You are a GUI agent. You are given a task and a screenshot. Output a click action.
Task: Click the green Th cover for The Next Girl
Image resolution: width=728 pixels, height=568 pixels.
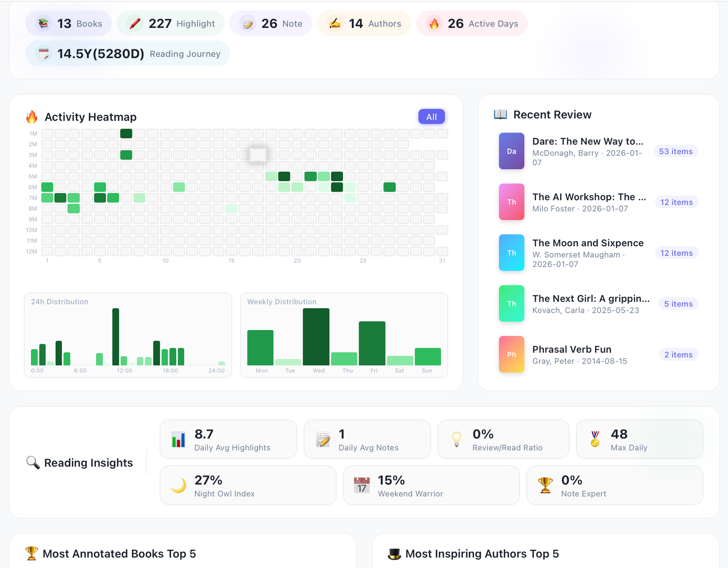pos(511,304)
